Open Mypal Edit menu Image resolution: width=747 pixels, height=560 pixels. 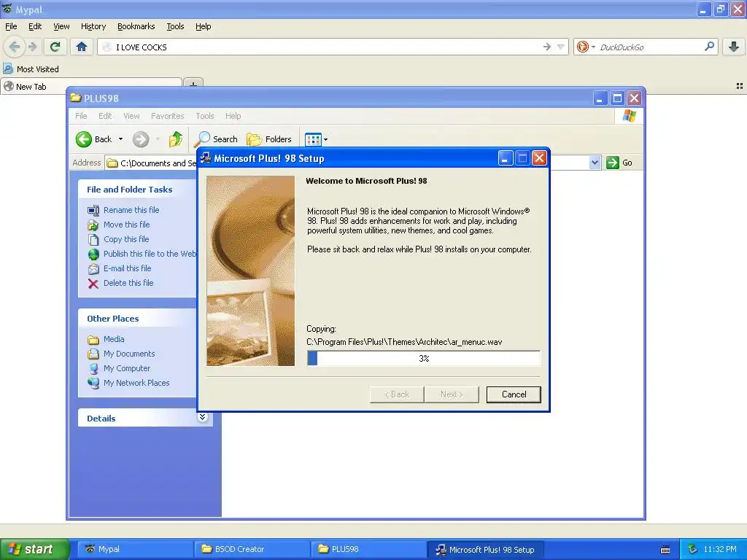click(35, 26)
